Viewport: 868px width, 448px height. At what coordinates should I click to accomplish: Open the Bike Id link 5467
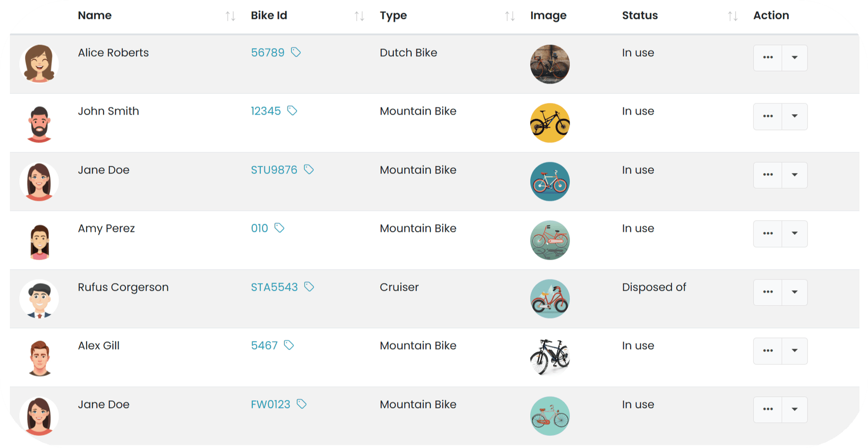[264, 345]
